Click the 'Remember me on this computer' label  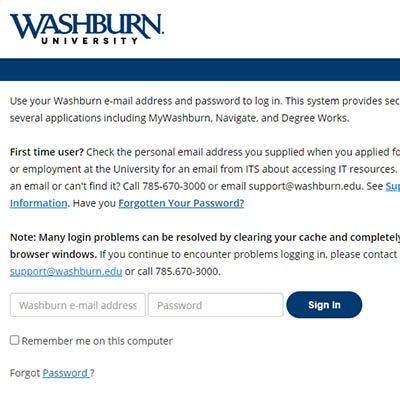click(97, 341)
